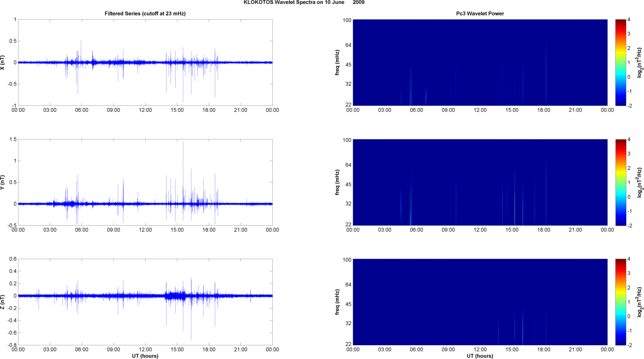The height and width of the screenshot is (359, 644).
Task: Click the '1.5' tick on the Y plot
Action: pos(13,140)
